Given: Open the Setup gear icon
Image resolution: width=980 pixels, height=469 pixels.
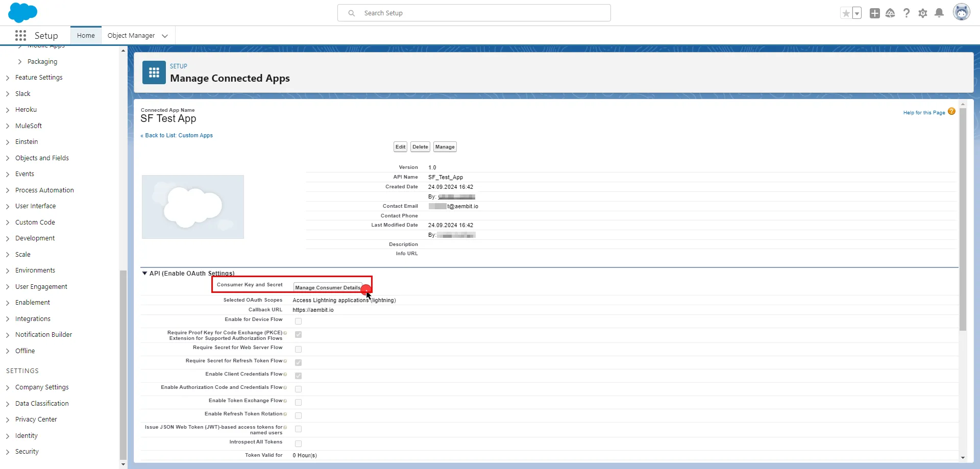Looking at the screenshot, I should click(x=923, y=13).
